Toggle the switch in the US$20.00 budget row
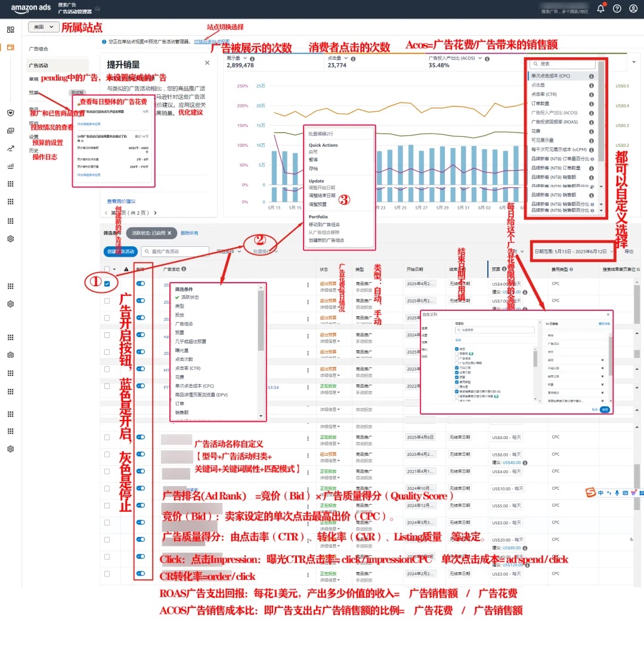The width and height of the screenshot is (644, 655). click(x=141, y=539)
